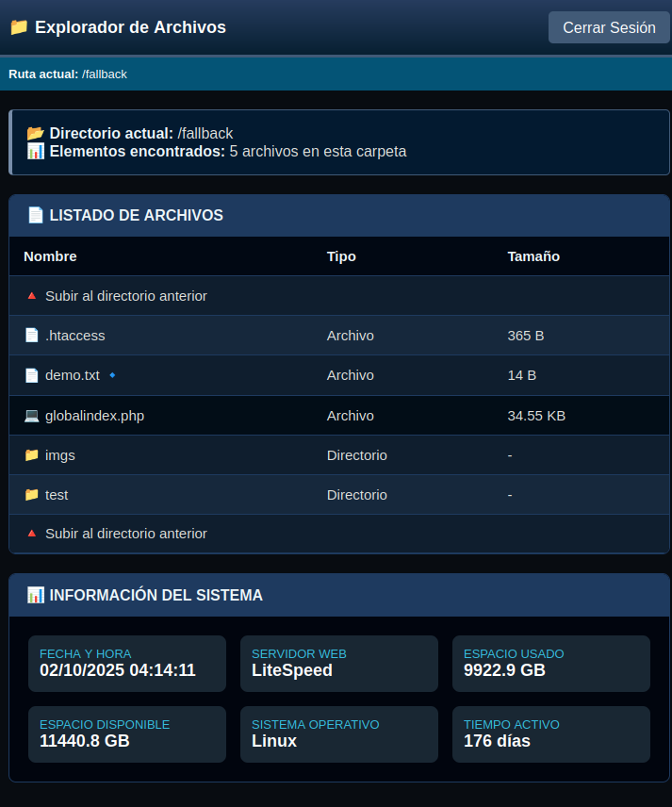This screenshot has width=672, height=807.
Task: Click the folder icon beside imgs
Action: pyautogui.click(x=31, y=455)
